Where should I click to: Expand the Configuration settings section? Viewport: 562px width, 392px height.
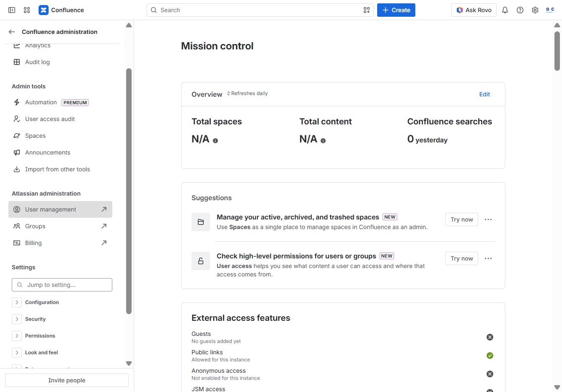(17, 302)
